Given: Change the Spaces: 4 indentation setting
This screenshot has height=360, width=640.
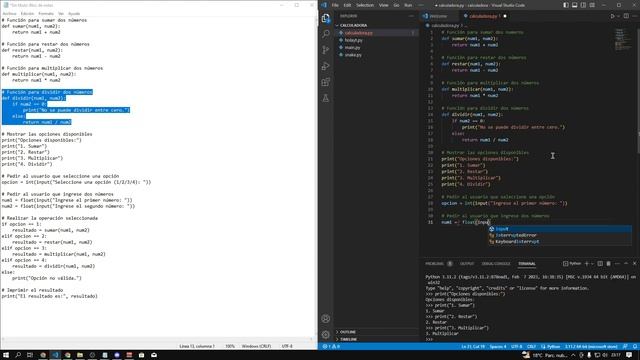Looking at the screenshot, I should (x=498, y=347).
